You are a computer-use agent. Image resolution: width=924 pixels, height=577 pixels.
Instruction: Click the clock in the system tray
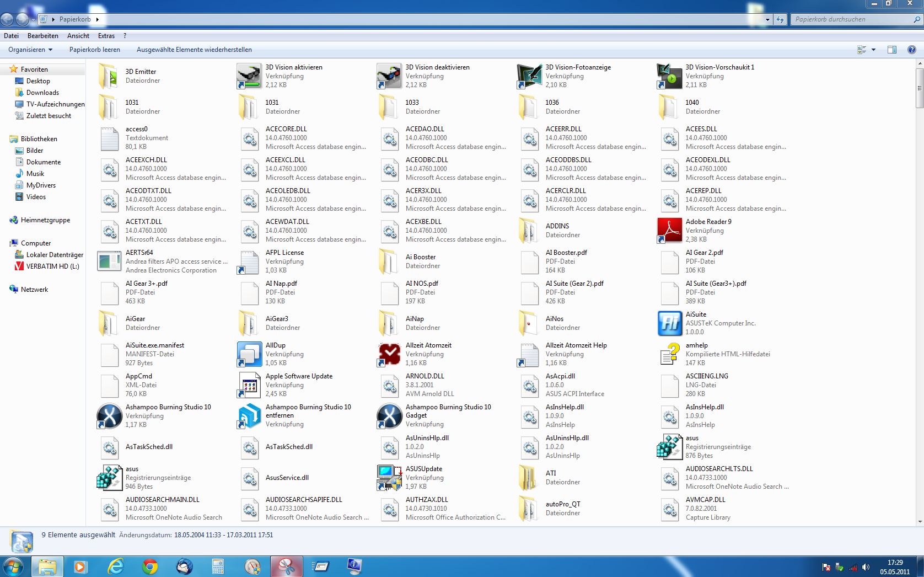coord(895,567)
